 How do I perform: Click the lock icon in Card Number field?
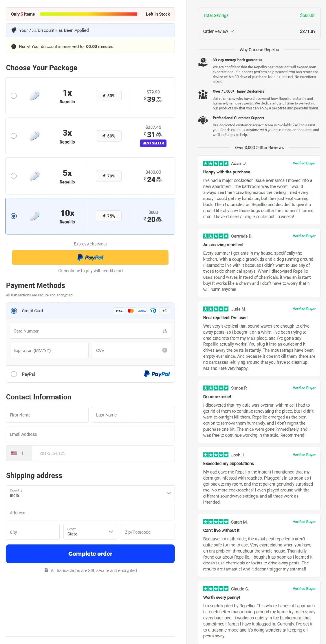click(164, 331)
